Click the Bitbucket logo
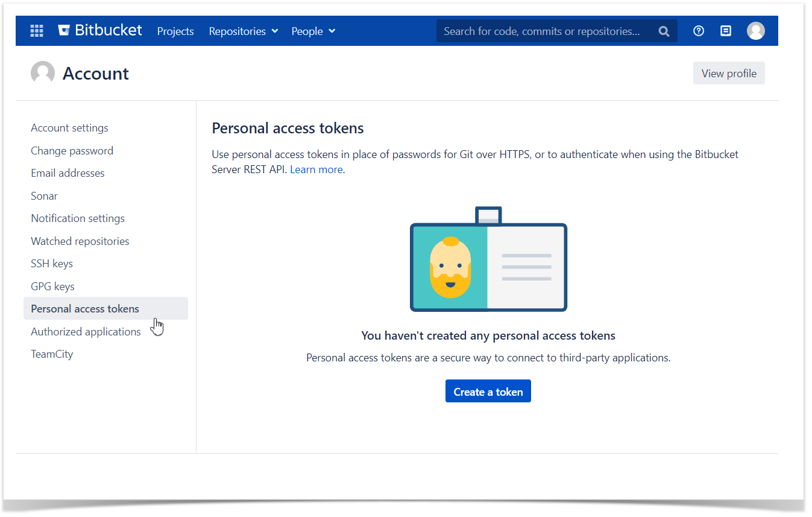Screen dimensions: 812x517 100,31
